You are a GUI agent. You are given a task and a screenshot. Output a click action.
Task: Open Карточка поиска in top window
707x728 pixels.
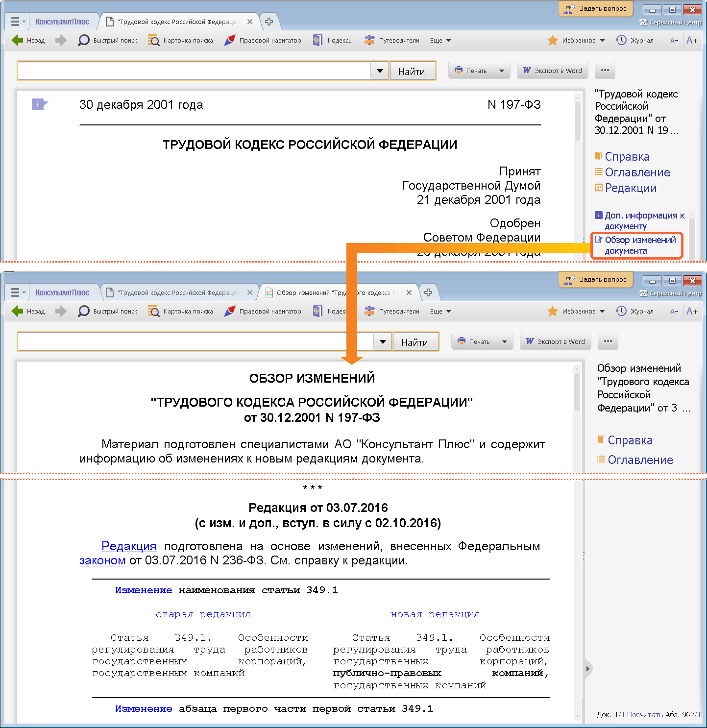[x=181, y=40]
